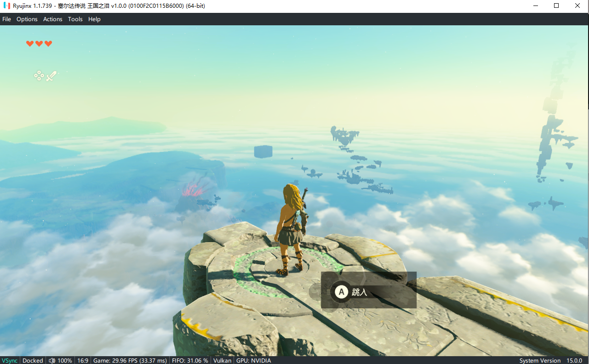Click the floating cube in the sky

point(263,151)
